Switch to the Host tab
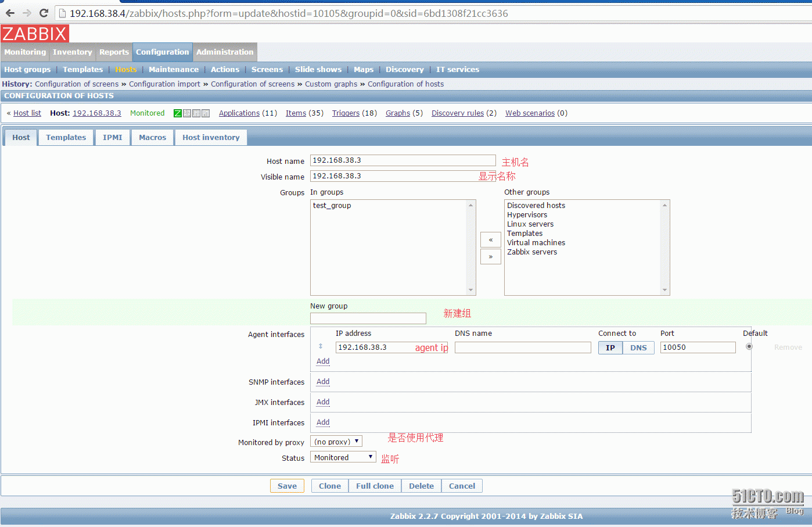The image size is (812, 527). [x=21, y=137]
